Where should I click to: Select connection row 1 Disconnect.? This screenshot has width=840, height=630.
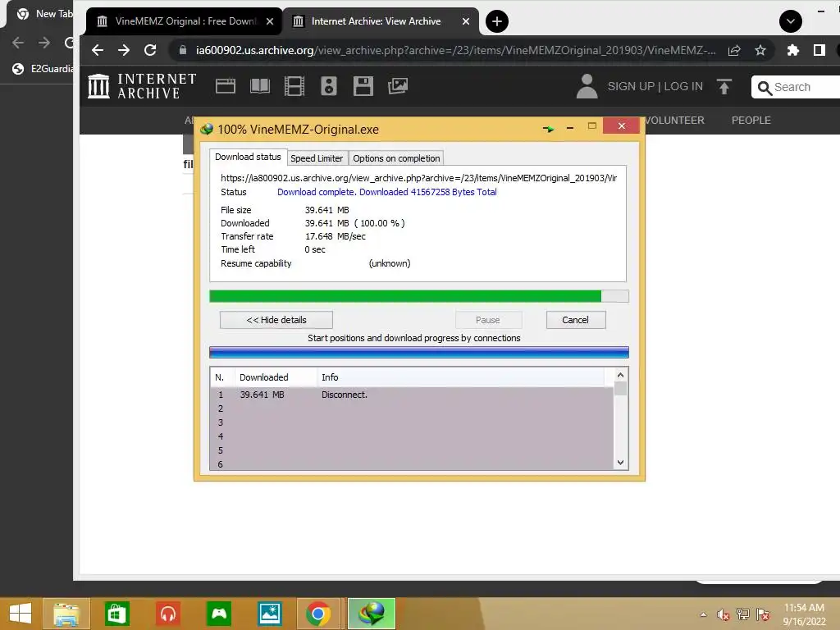tap(412, 395)
